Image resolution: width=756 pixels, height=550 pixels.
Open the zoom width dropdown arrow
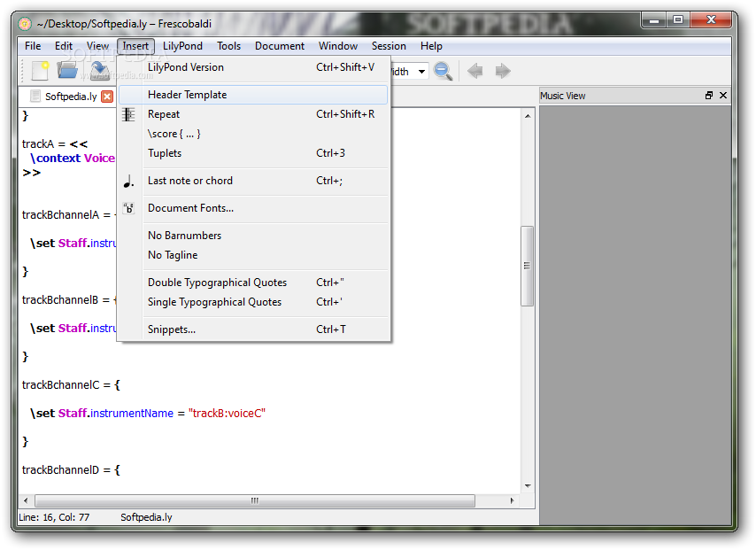[x=421, y=72]
